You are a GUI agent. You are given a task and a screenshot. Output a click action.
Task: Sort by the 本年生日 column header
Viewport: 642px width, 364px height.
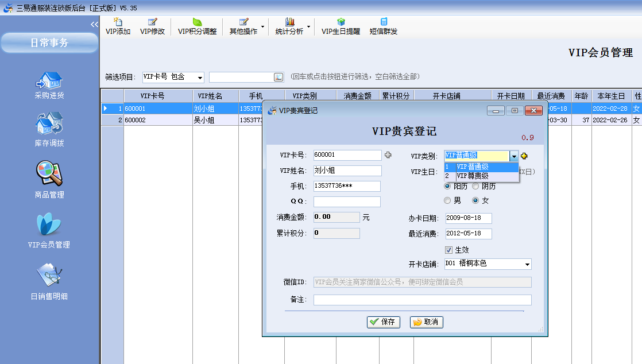(x=612, y=96)
